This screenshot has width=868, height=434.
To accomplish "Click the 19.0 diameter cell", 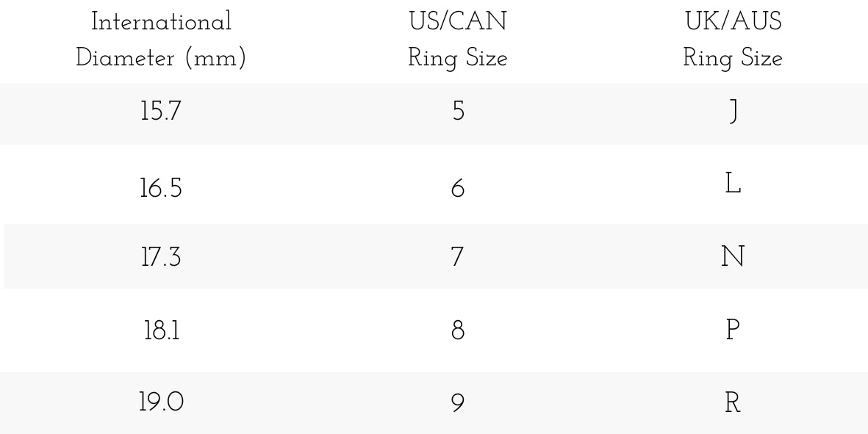I will tap(161, 403).
